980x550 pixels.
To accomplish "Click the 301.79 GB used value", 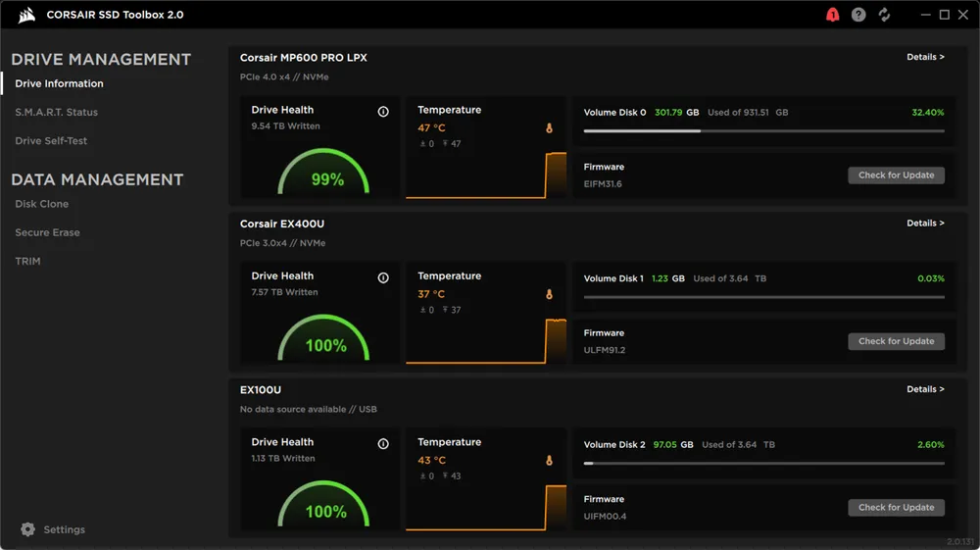I will point(677,113).
